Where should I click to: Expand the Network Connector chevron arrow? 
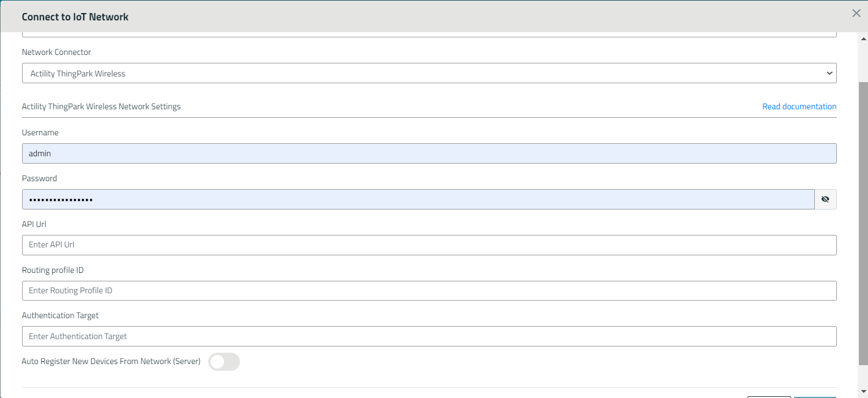tap(829, 73)
